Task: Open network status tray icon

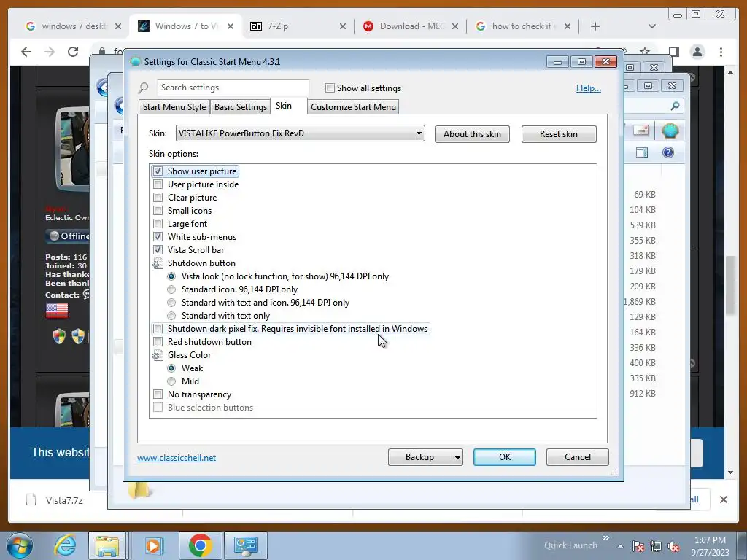Action: 656,547
